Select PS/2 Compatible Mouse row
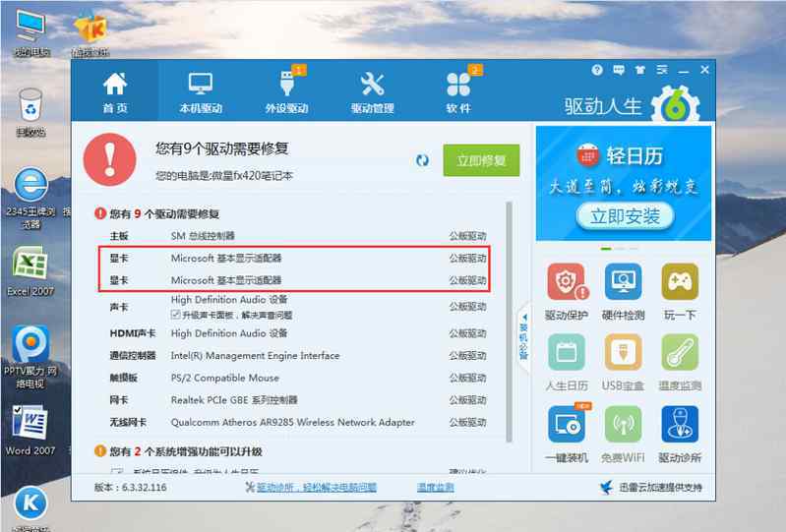This screenshot has height=532, width=786. pyautogui.click(x=298, y=379)
